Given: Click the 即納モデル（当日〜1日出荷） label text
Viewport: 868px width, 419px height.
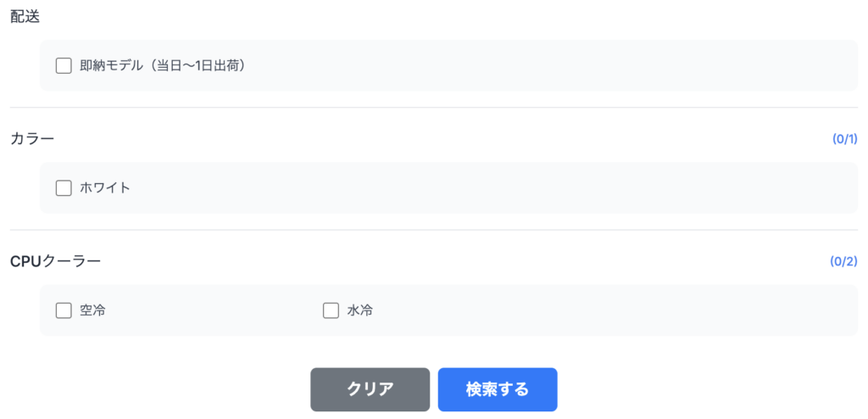Looking at the screenshot, I should pyautogui.click(x=162, y=65).
